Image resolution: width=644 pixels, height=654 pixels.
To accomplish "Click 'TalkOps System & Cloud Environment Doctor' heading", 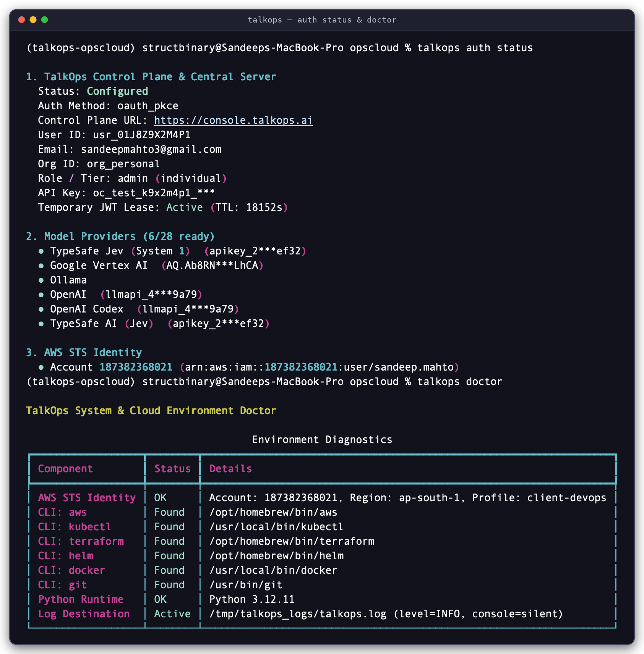I will (151, 411).
